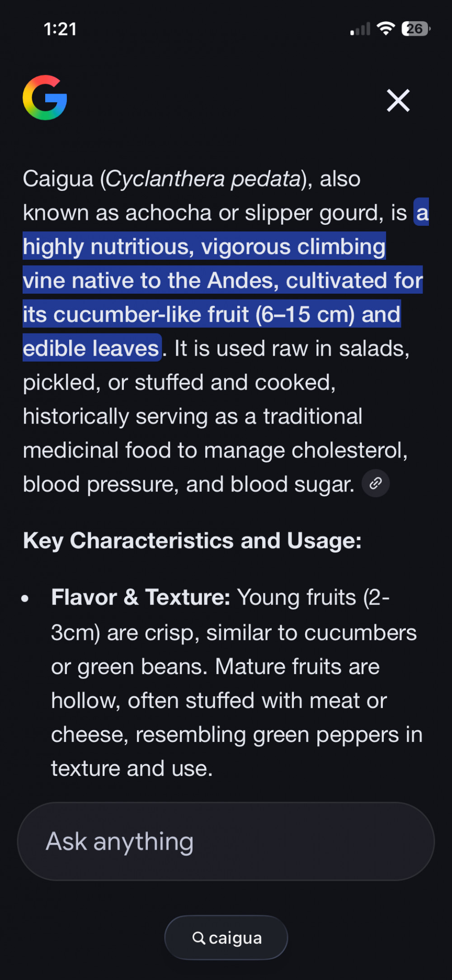Tap the Google logo icon

[45, 98]
